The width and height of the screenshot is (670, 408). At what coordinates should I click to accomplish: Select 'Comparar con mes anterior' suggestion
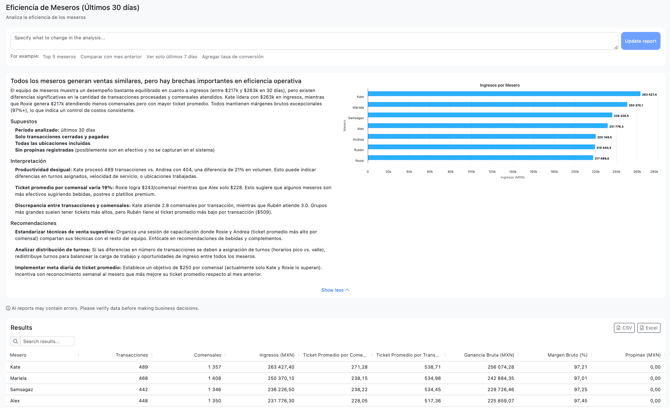click(111, 57)
